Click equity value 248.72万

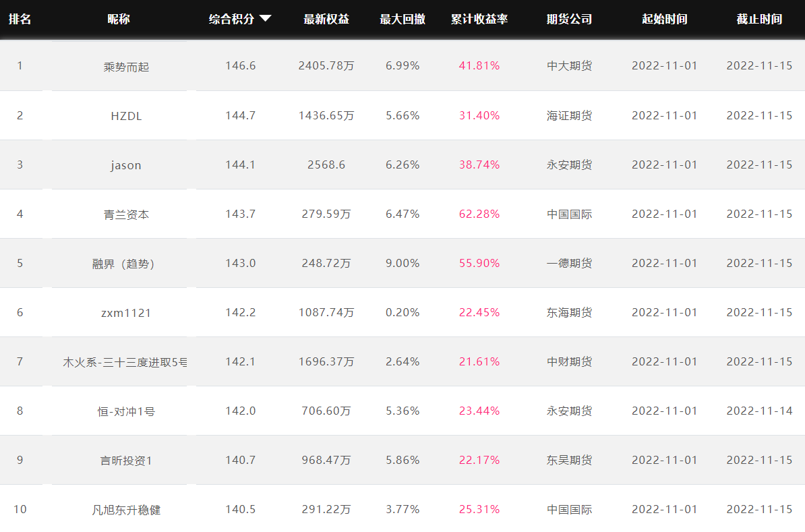click(326, 264)
